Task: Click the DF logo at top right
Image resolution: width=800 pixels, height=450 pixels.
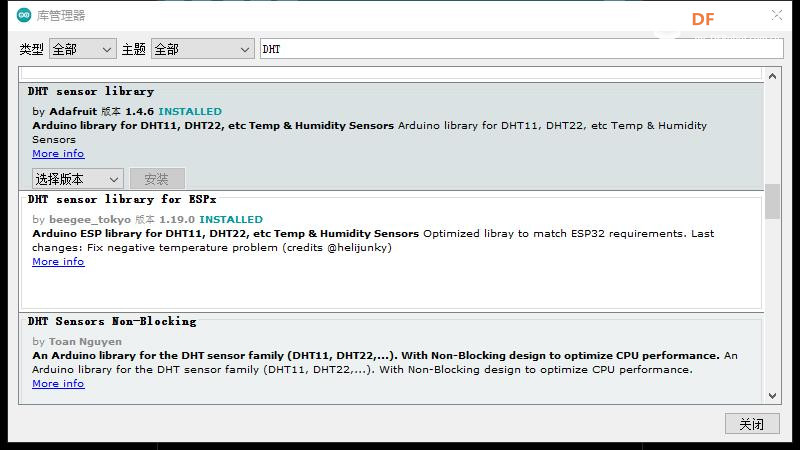Action: pyautogui.click(x=702, y=18)
